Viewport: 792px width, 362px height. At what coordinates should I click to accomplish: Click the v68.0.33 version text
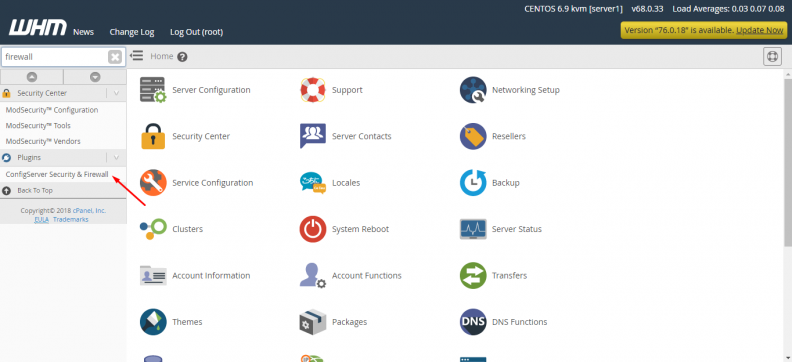point(648,9)
